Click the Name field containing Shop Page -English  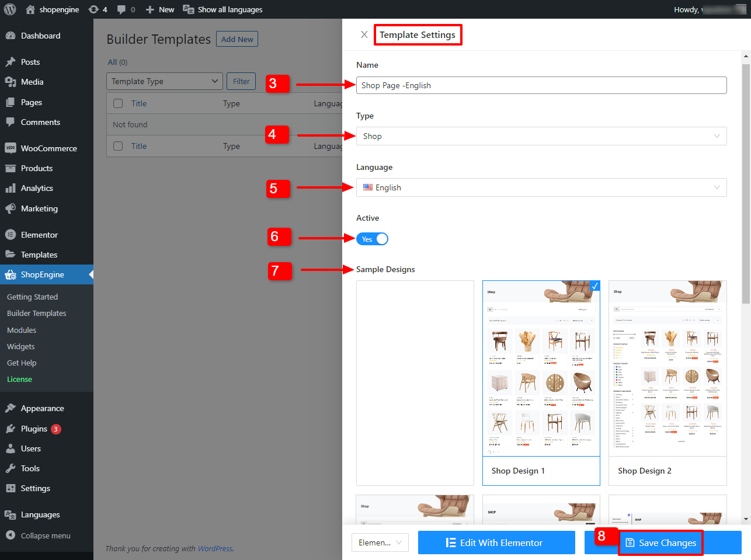click(x=541, y=85)
